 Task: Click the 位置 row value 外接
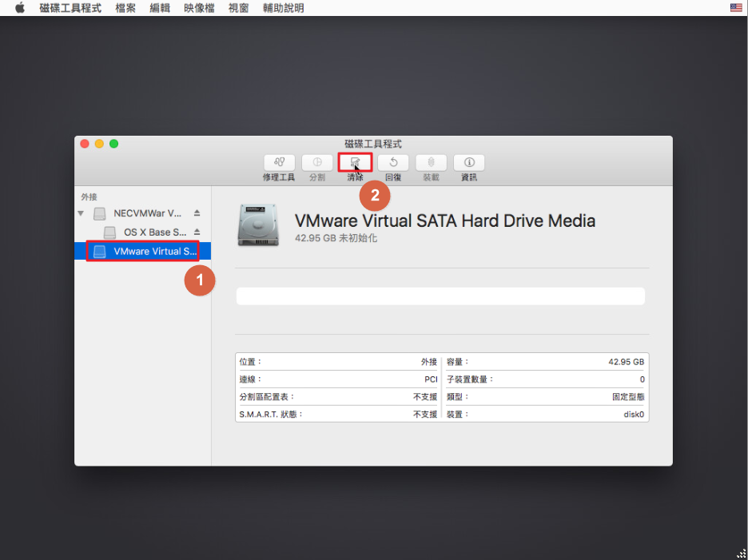429,362
